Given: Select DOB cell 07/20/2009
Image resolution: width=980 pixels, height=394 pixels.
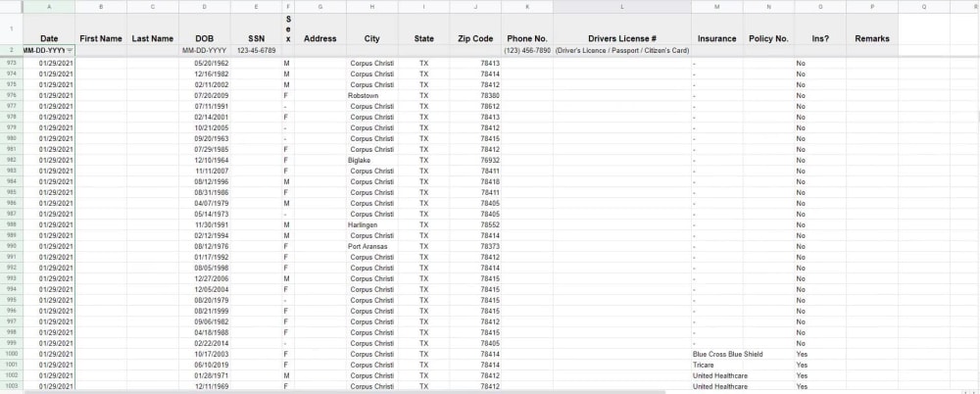Looking at the screenshot, I should click(x=205, y=96).
